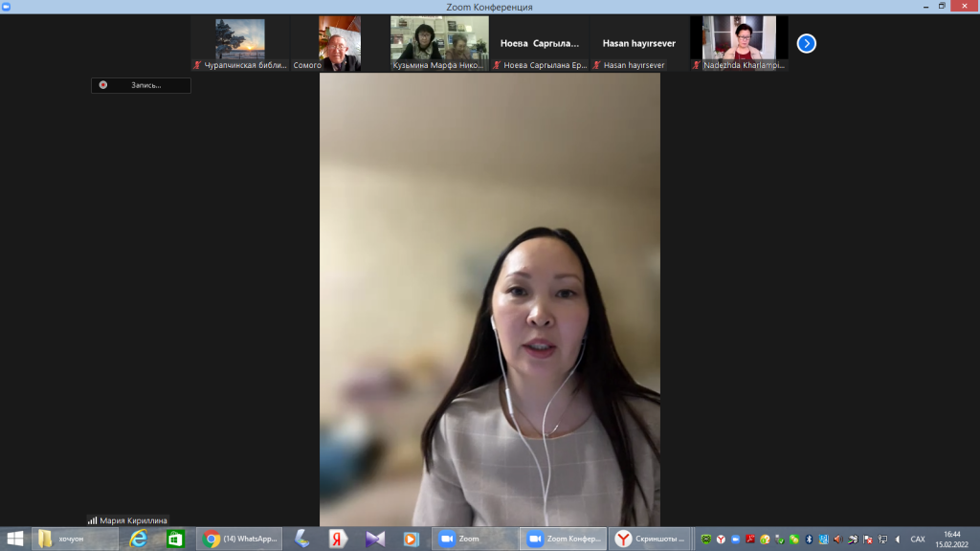Open Скриншоты Yandex browser taskbar window
The height and width of the screenshot is (551, 980).
tap(651, 539)
